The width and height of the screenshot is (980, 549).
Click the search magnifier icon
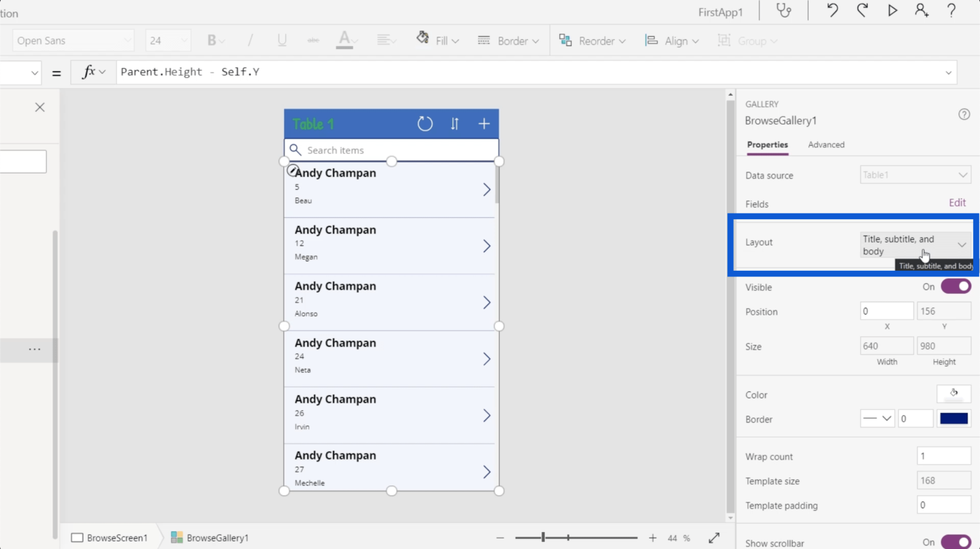coord(296,150)
